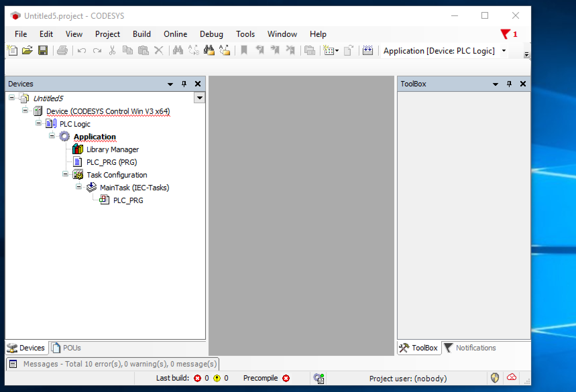Open the active application dropdown

(x=504, y=51)
